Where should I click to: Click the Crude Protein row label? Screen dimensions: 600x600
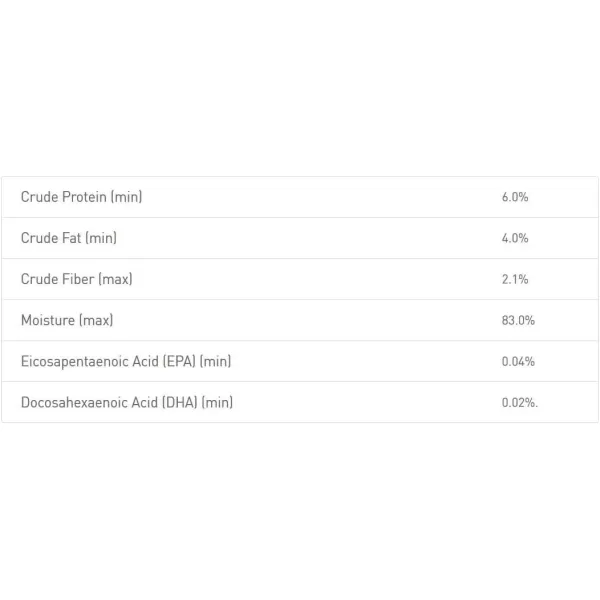pyautogui.click(x=81, y=197)
